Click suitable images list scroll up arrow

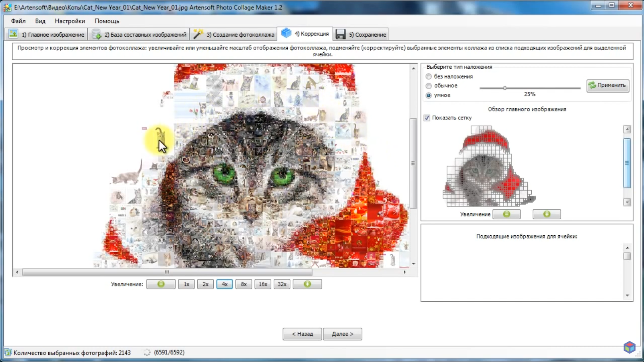pyautogui.click(x=627, y=247)
